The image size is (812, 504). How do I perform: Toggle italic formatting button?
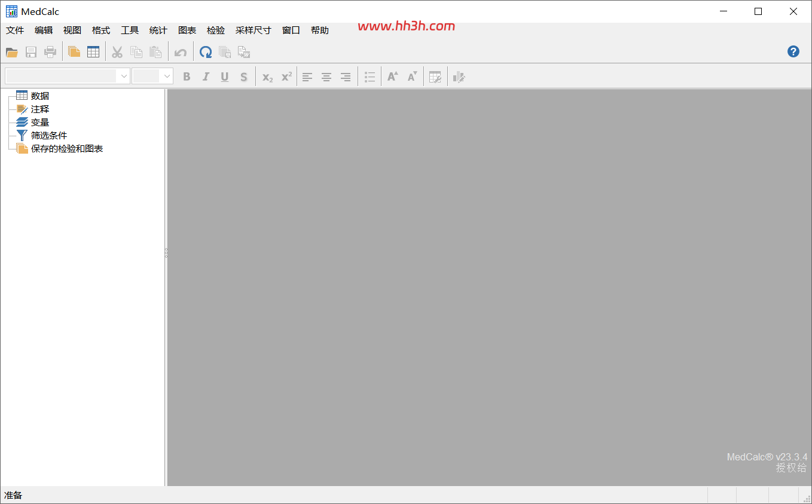point(206,77)
